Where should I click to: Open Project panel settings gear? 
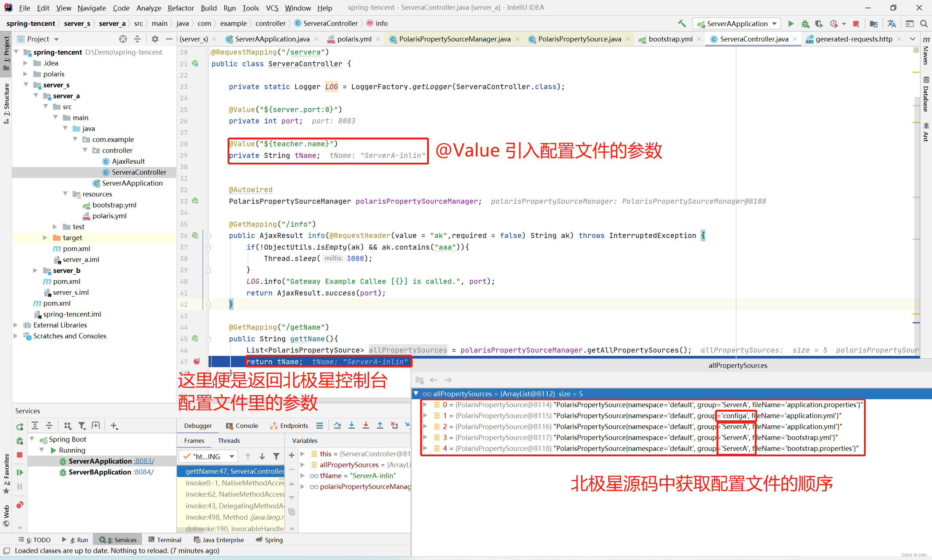(155, 39)
